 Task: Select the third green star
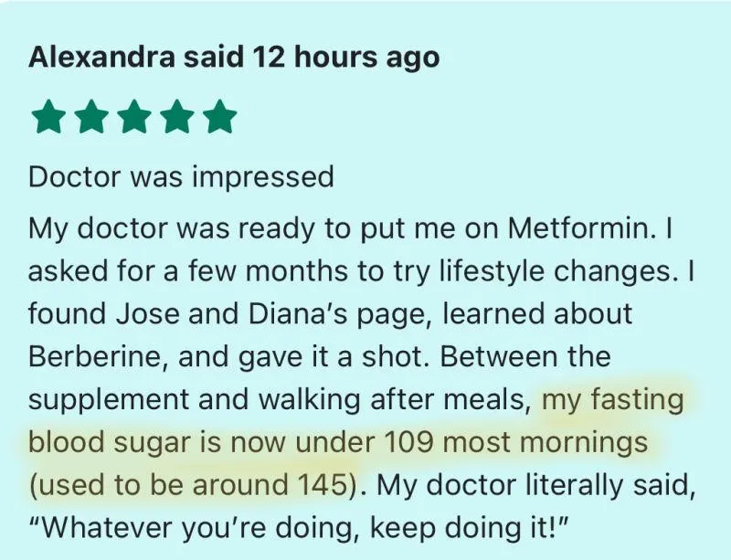click(134, 117)
